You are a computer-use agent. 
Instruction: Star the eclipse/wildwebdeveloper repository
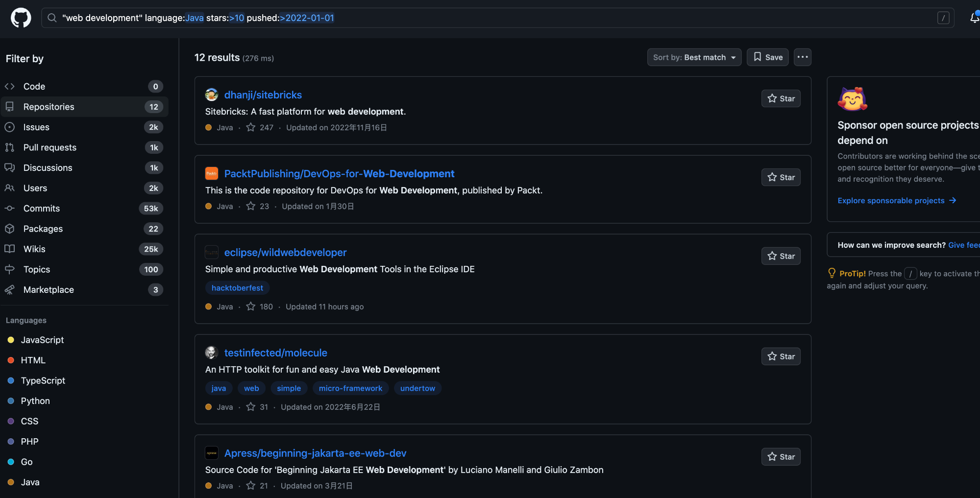[781, 256]
